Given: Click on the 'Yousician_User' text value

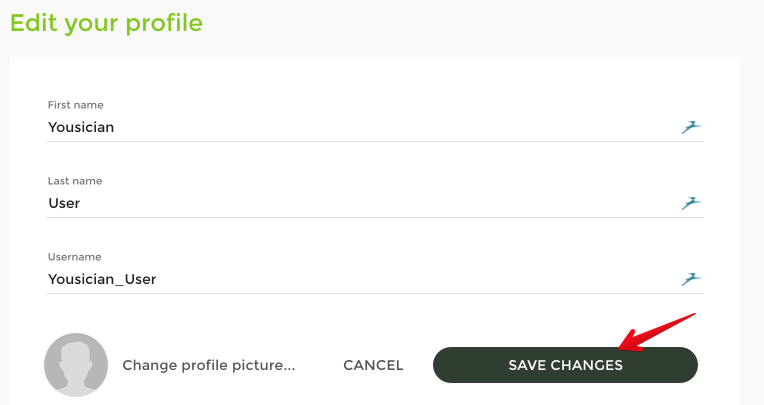Looking at the screenshot, I should (102, 279).
